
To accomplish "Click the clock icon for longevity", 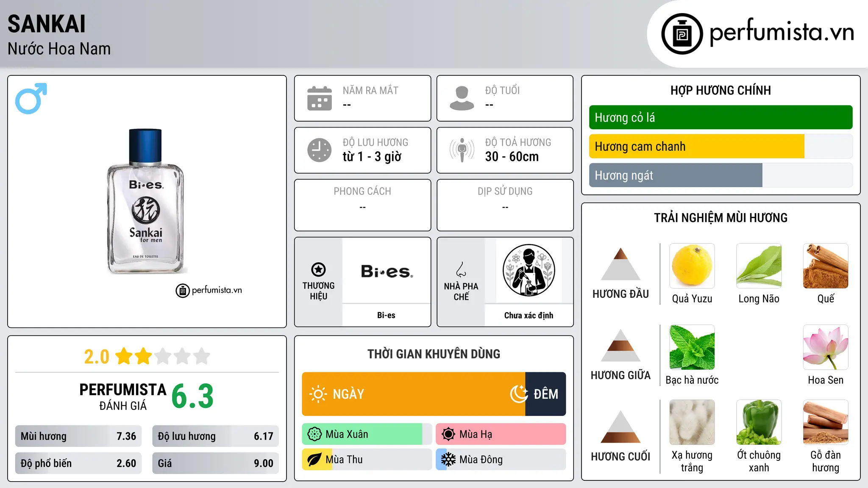I will (x=320, y=150).
